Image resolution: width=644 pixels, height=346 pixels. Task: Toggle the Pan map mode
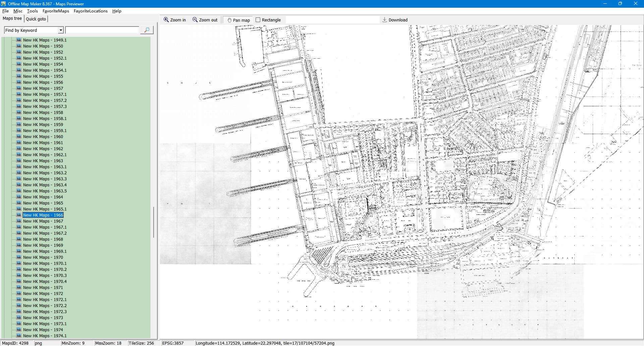coord(238,20)
